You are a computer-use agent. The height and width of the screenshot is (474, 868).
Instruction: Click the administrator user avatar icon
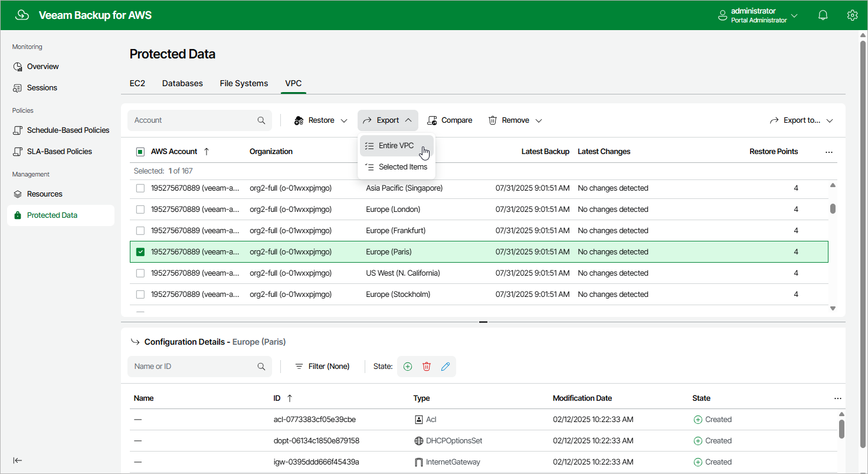coord(722,16)
